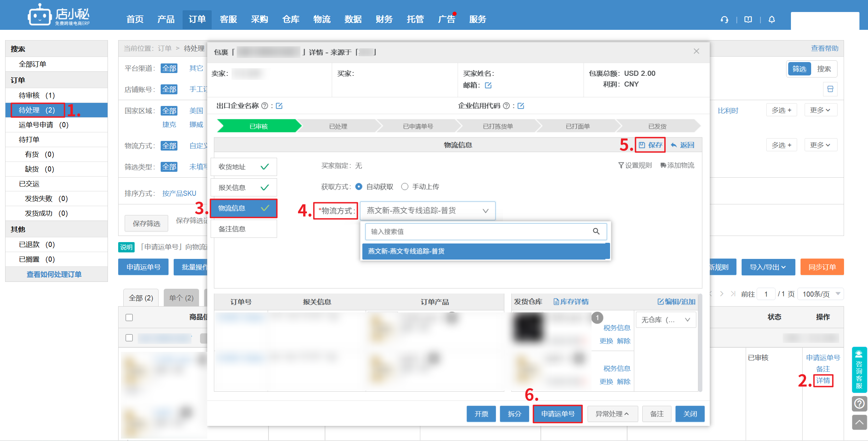Click the edit icon next to 邮箱

[488, 85]
